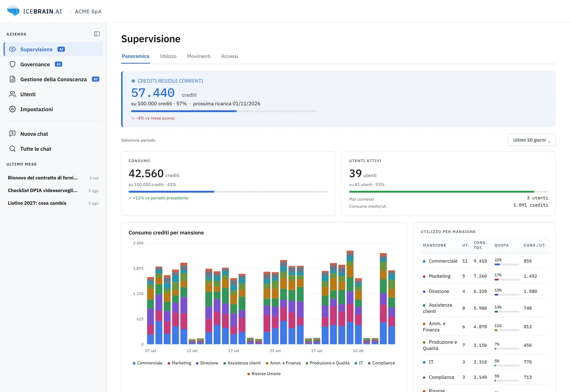Click the Nuova chat plus-bubble icon
Viewport: 570px width, 392px height.
(x=12, y=134)
